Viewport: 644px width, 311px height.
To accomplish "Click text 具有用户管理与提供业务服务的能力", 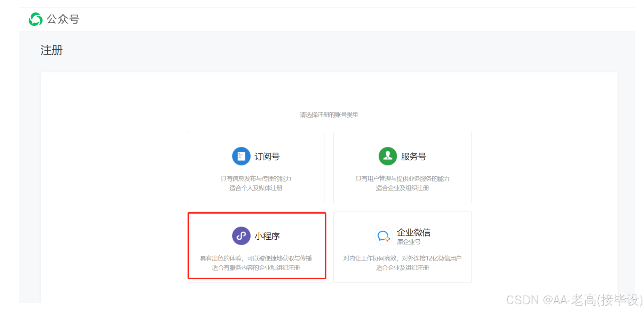I will tap(402, 179).
